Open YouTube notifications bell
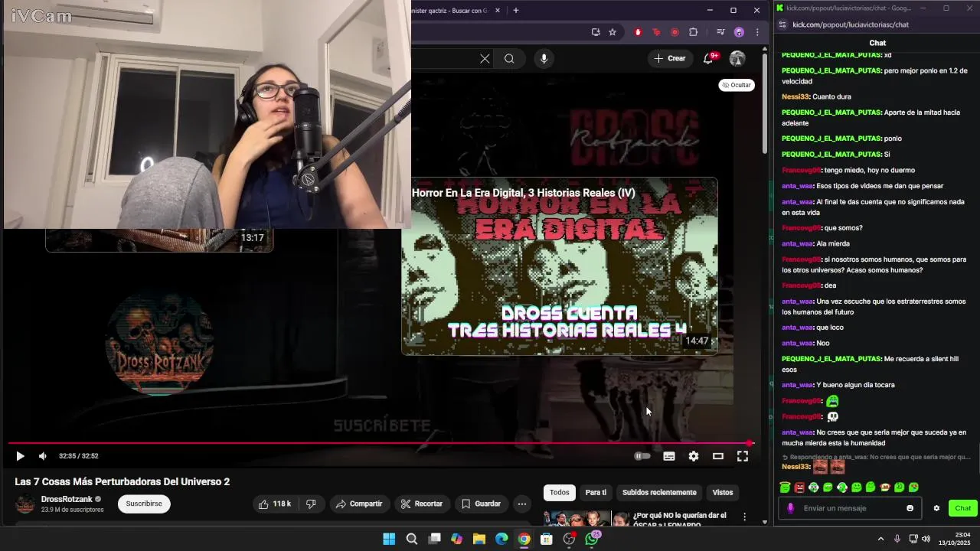Screen dimensions: 980x551 [x=708, y=58]
